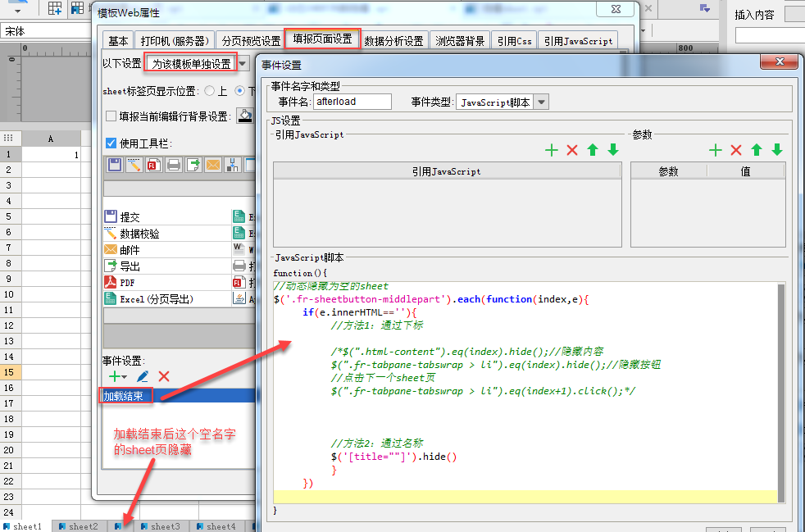This screenshot has width=805, height=532.
Task: Select row 15 header
Action: tap(11, 372)
